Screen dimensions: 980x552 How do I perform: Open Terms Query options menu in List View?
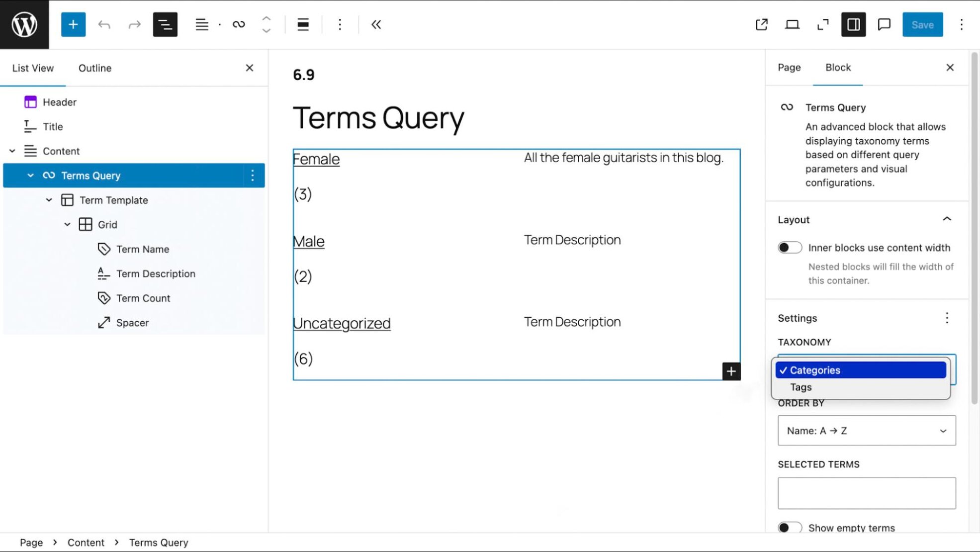click(253, 176)
